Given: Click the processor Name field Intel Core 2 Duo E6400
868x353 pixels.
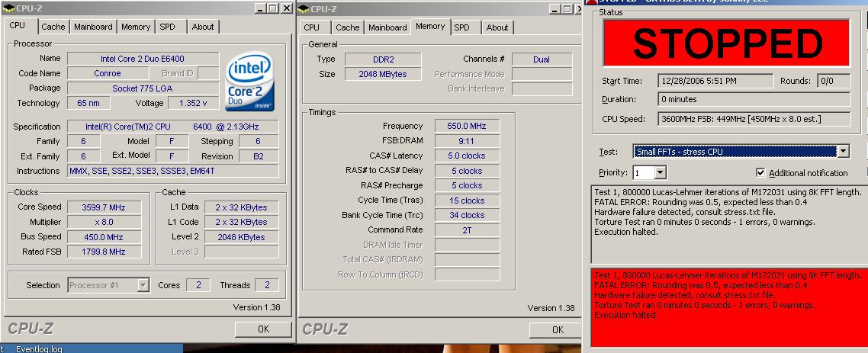Looking at the screenshot, I should click(143, 59).
